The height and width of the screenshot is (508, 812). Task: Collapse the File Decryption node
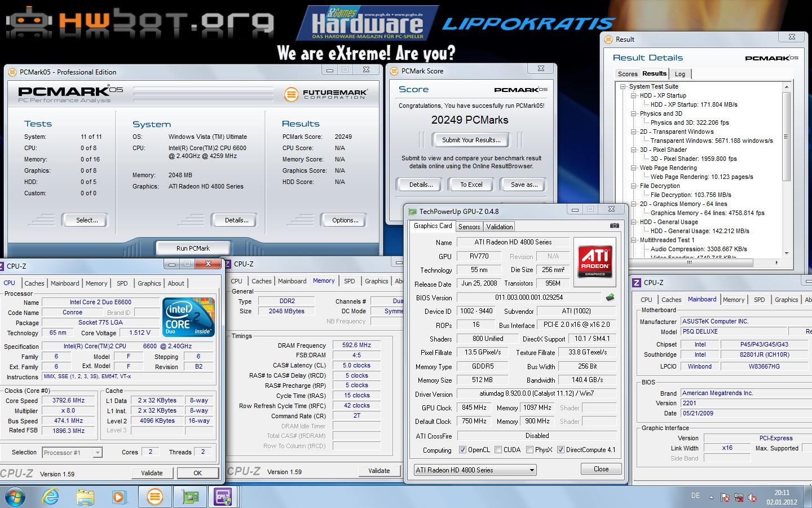point(634,186)
